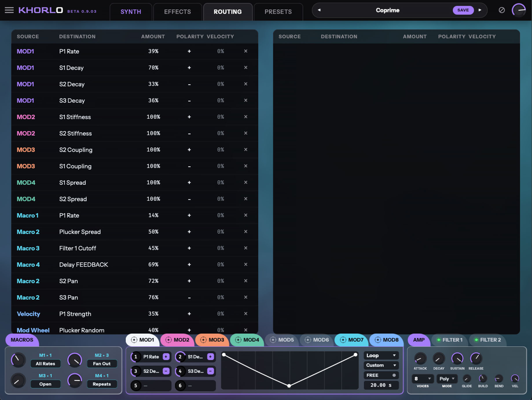This screenshot has height=400, width=532.
Task: Click the MOD7 tab target icon
Action: [x=343, y=340]
